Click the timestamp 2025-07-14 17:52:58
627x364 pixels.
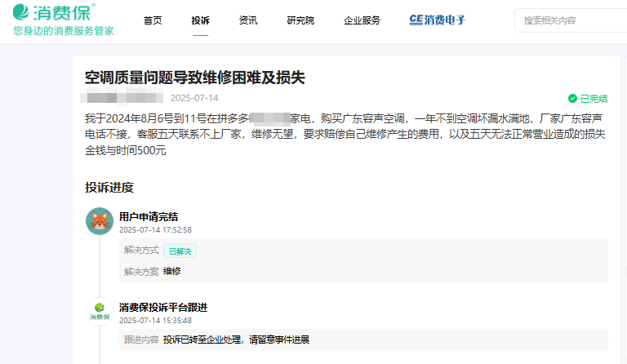point(155,230)
